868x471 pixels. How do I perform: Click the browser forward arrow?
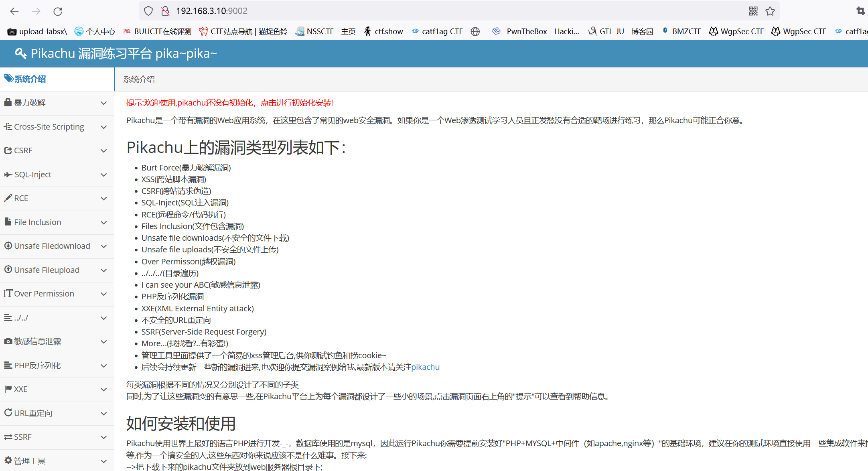coord(36,11)
